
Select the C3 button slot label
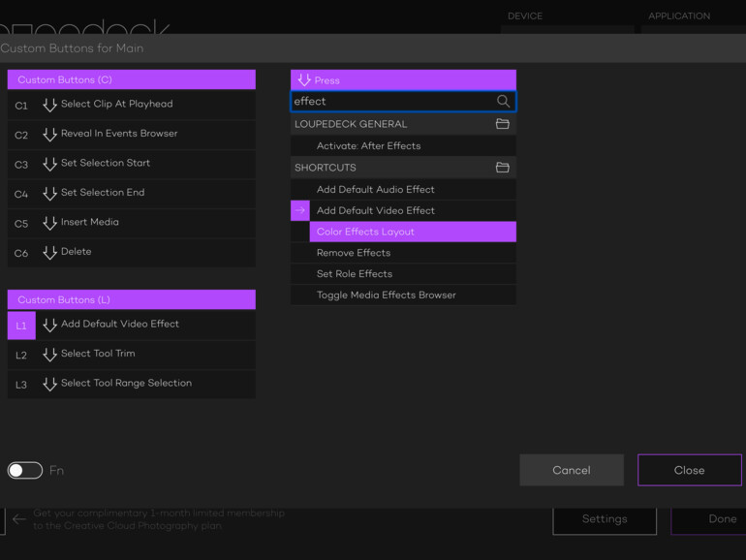[x=21, y=164]
